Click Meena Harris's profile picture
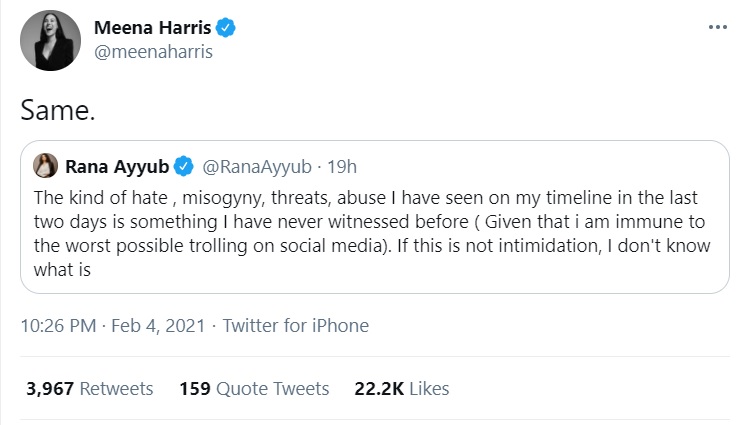Screen dimensions: 747x425 coord(45,41)
